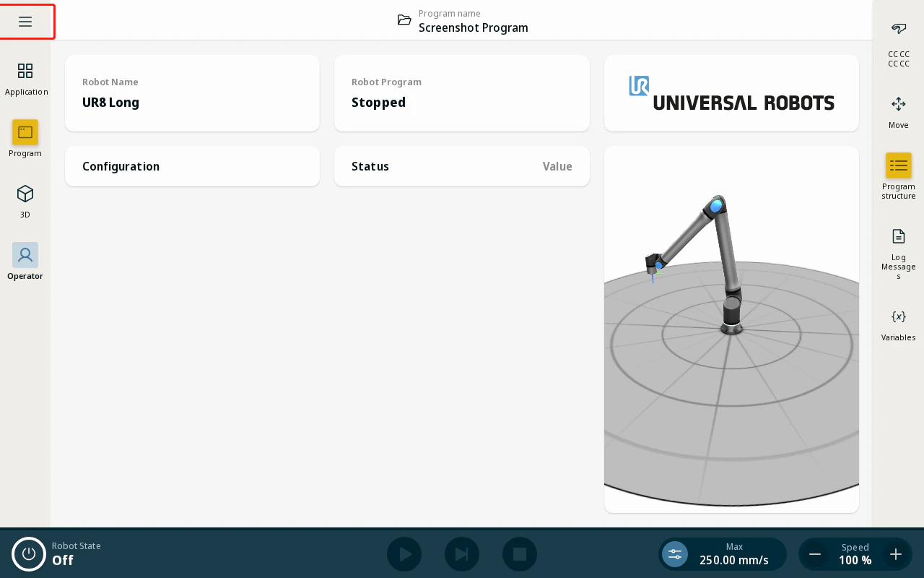Select the 3D robot model view
Screen dimensions: 924x578
click(731, 329)
